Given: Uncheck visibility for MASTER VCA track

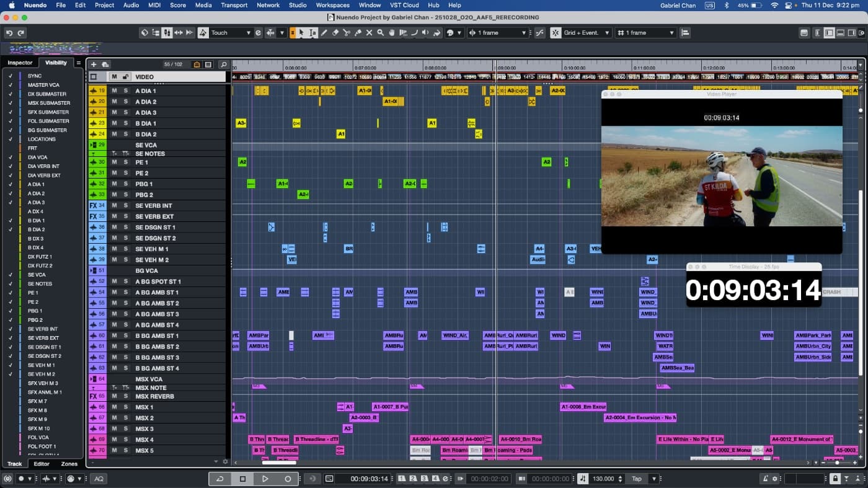Looking at the screenshot, I should 11,85.
